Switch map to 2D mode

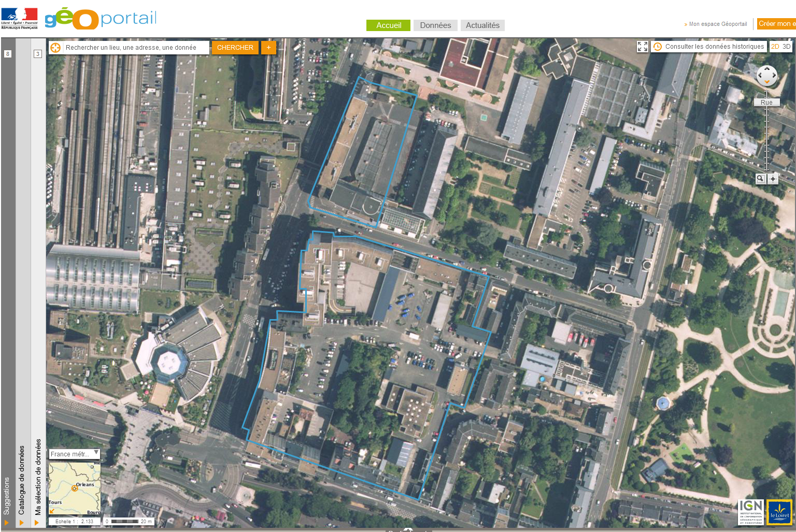point(775,47)
